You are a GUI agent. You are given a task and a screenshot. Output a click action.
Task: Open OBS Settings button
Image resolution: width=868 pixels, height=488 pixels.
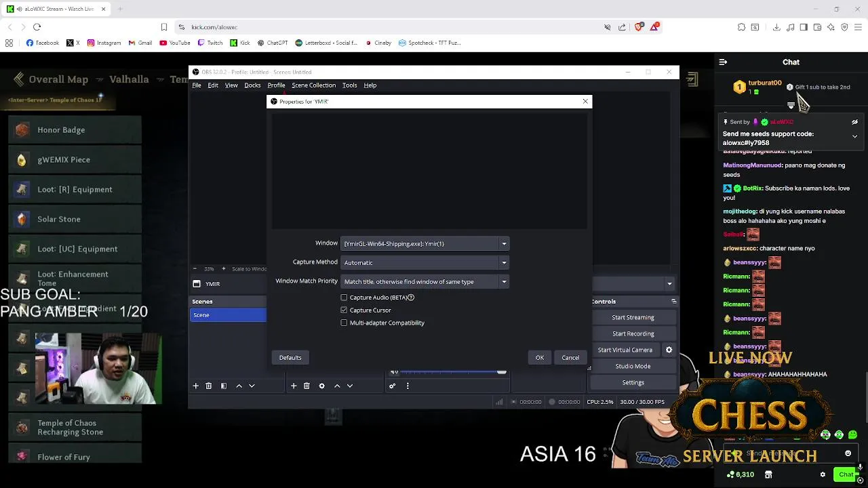[x=633, y=382]
